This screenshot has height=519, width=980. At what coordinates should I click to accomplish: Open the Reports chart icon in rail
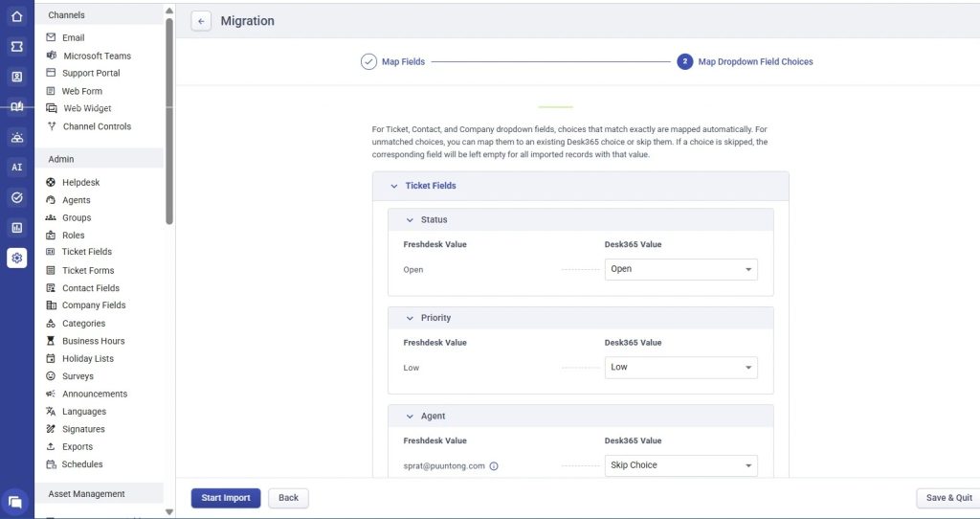click(x=17, y=228)
